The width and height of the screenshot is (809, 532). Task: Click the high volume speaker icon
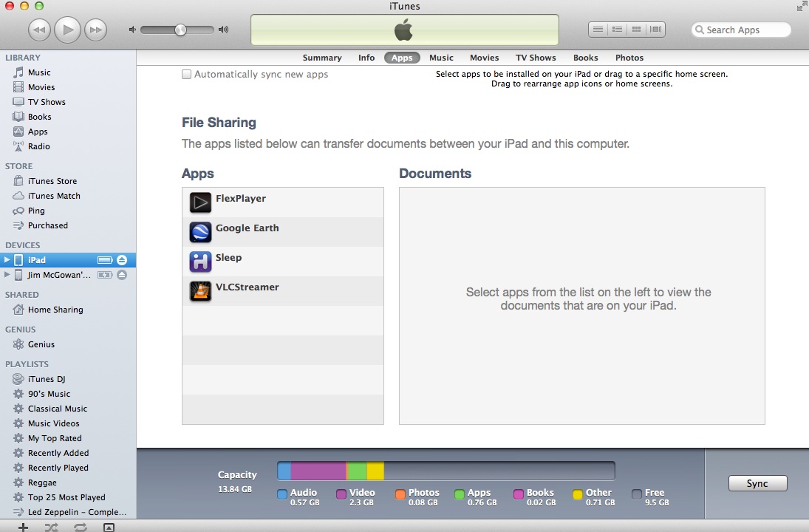click(223, 30)
